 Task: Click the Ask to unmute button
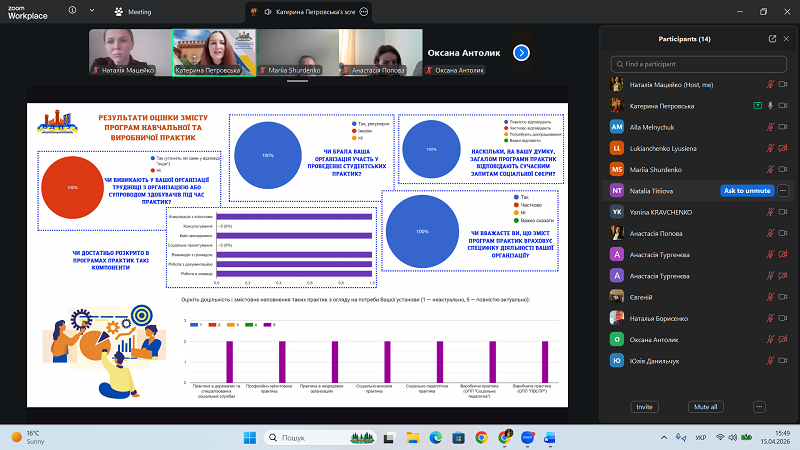(x=746, y=190)
